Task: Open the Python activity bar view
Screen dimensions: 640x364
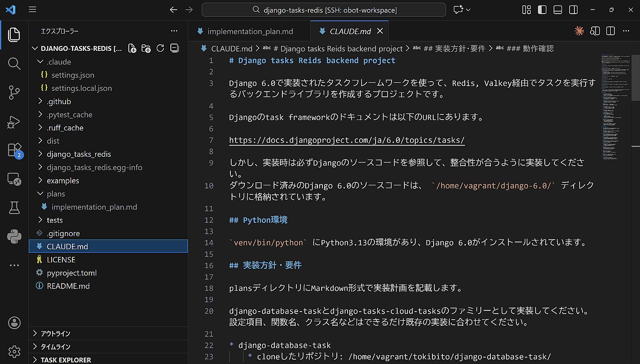Action: (14, 236)
